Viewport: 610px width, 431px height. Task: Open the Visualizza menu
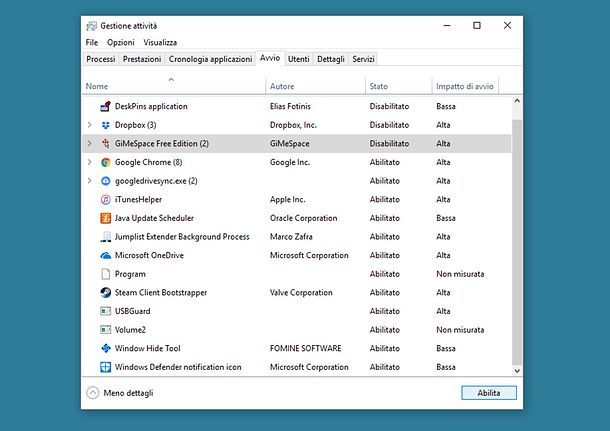tap(160, 42)
